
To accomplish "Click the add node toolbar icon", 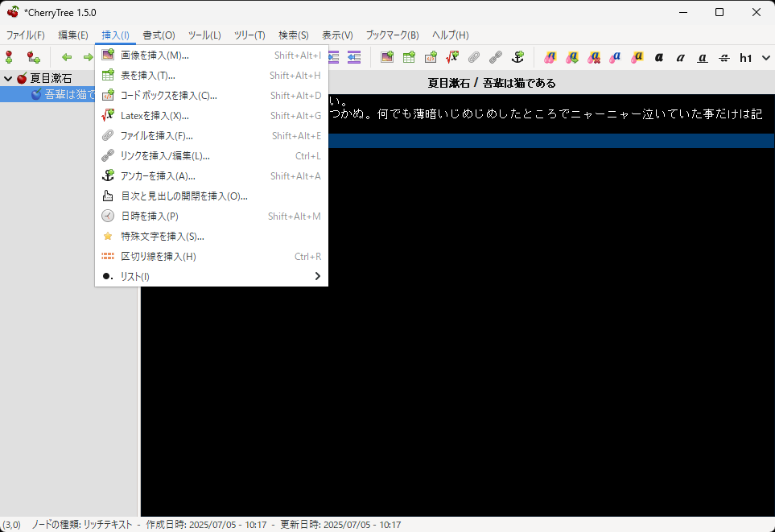I will [x=9, y=57].
